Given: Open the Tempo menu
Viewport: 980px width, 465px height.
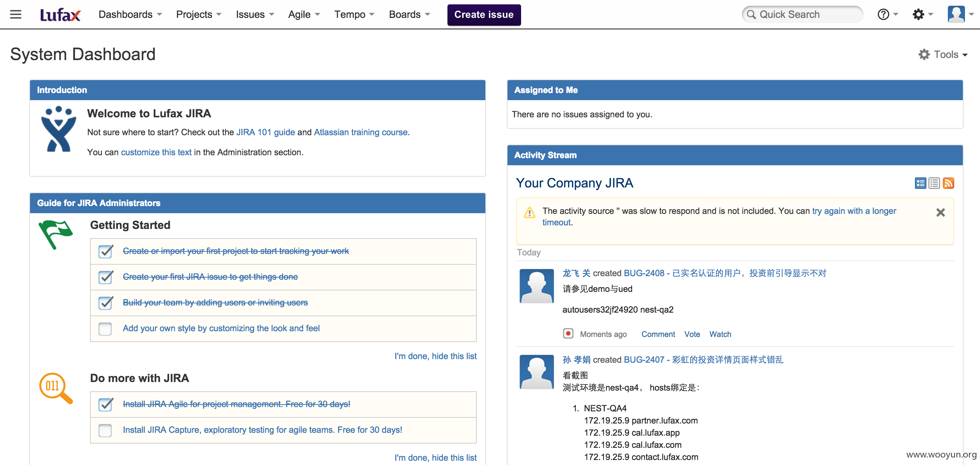Looking at the screenshot, I should [x=354, y=14].
